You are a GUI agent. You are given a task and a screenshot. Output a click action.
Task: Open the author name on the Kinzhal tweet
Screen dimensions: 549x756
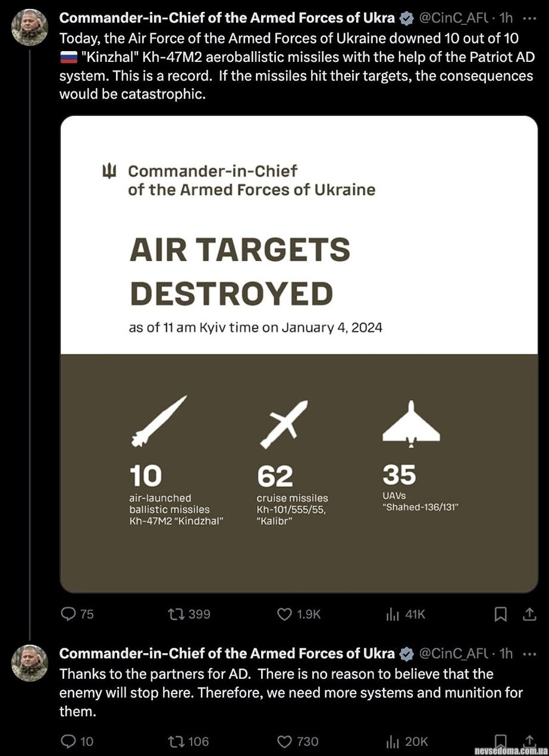(x=227, y=18)
